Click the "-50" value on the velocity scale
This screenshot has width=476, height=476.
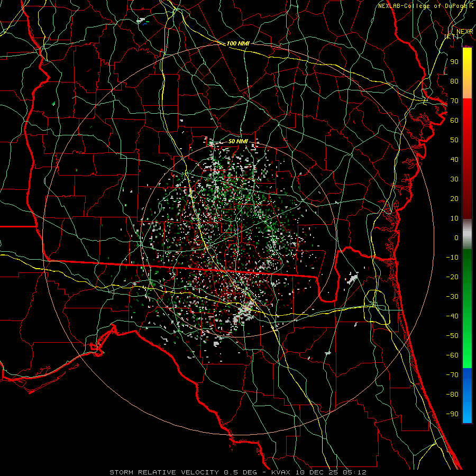452,336
